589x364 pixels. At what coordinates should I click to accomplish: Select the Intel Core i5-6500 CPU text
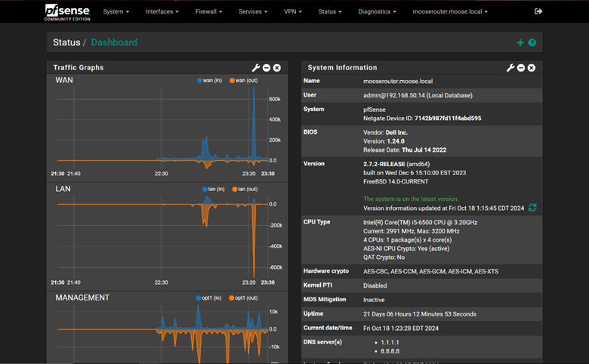pyautogui.click(x=420, y=222)
